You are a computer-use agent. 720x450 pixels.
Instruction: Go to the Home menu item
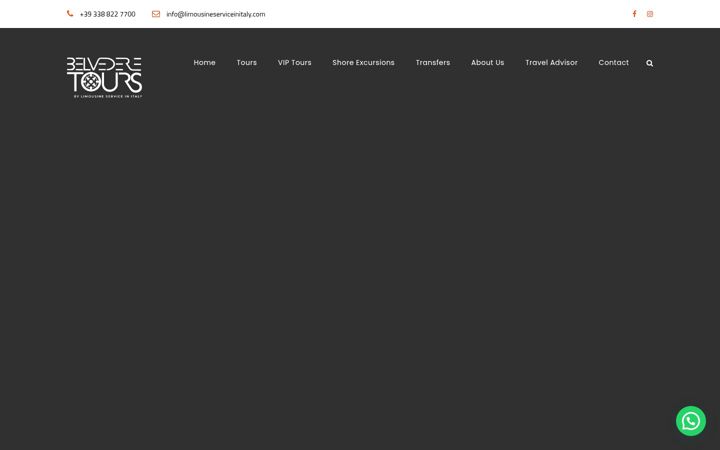pos(204,62)
